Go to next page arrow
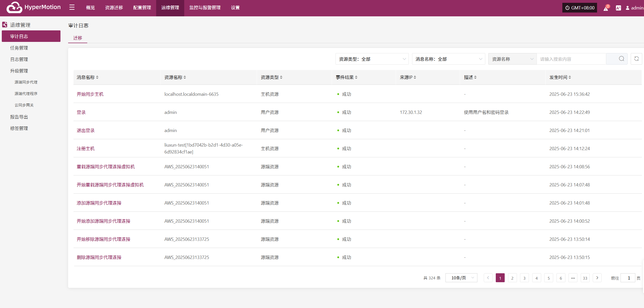The image size is (644, 308). click(597, 278)
